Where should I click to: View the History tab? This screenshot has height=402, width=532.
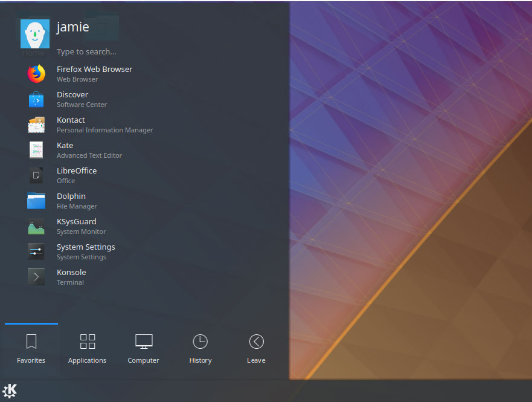click(200, 348)
